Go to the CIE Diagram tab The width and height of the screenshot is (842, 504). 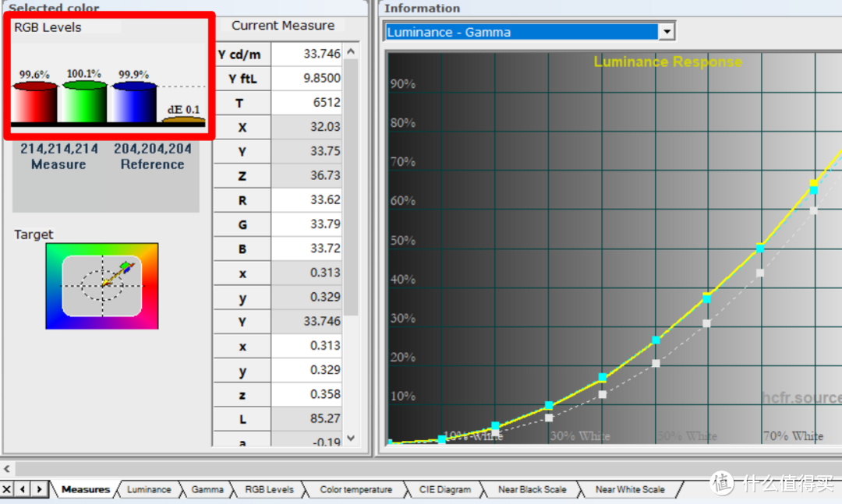coord(444,489)
